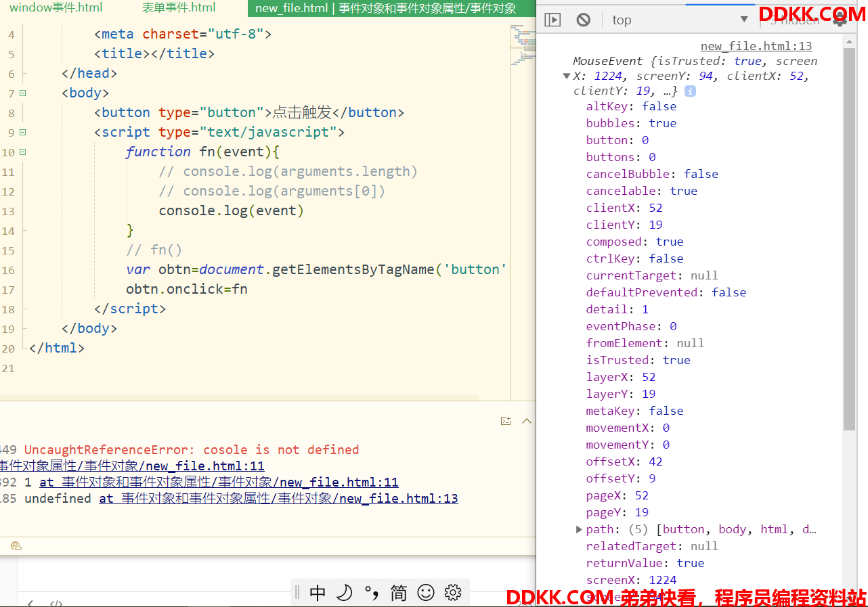Click the cancelable: true property
This screenshot has height=607, width=868.
[x=642, y=191]
